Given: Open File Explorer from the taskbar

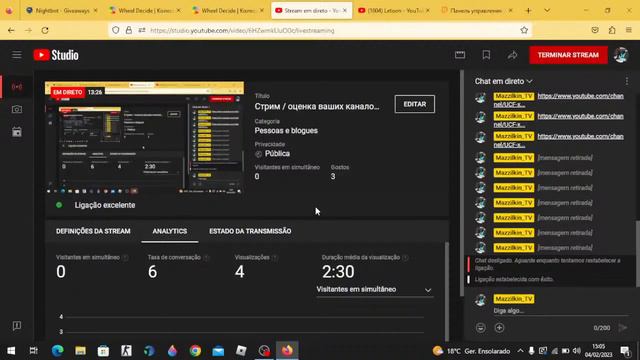Looking at the screenshot, I should (x=80, y=351).
